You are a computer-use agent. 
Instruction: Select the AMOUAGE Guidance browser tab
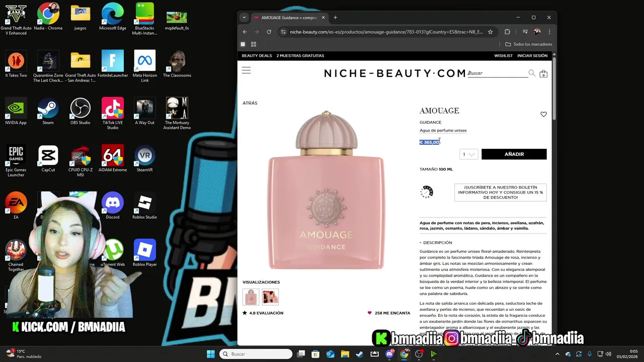(x=289, y=18)
